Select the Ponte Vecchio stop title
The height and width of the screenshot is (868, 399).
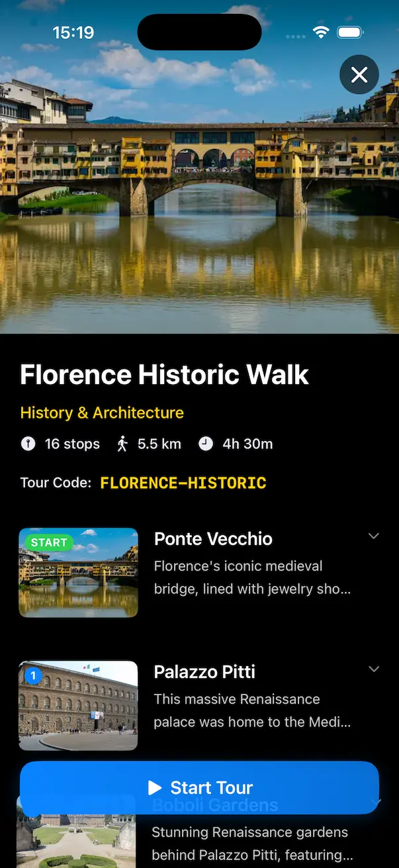[x=213, y=539]
